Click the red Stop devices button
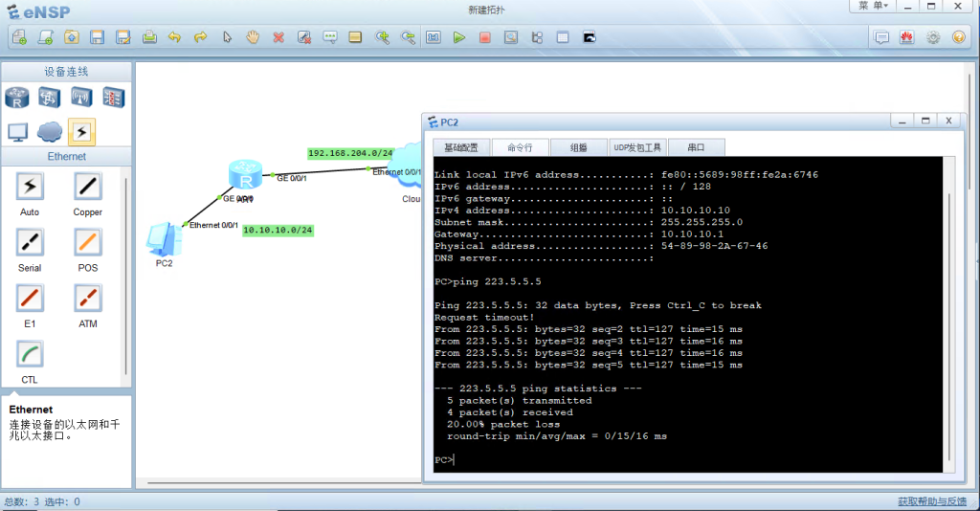The image size is (980, 511). (485, 37)
